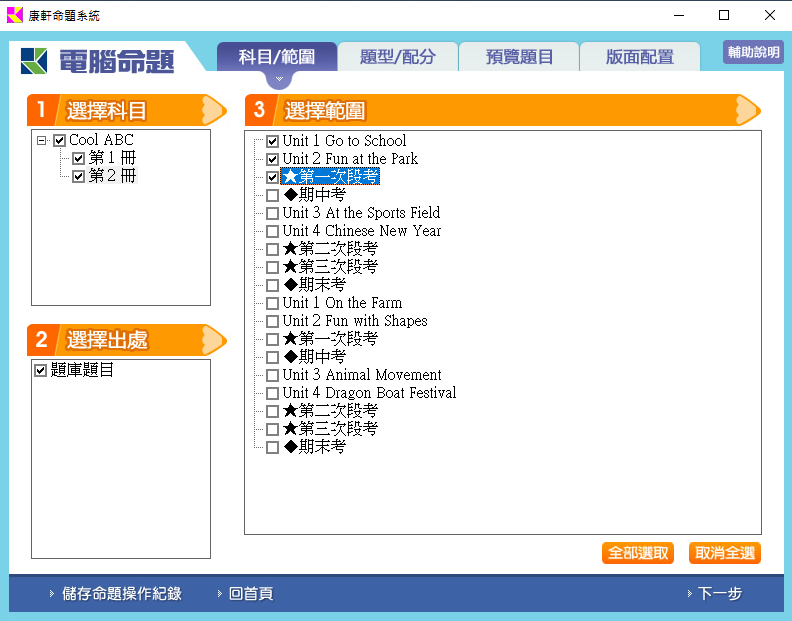The image size is (792, 621).
Task: Toggle the Cool ABC subject checkbox
Action: tap(60, 140)
